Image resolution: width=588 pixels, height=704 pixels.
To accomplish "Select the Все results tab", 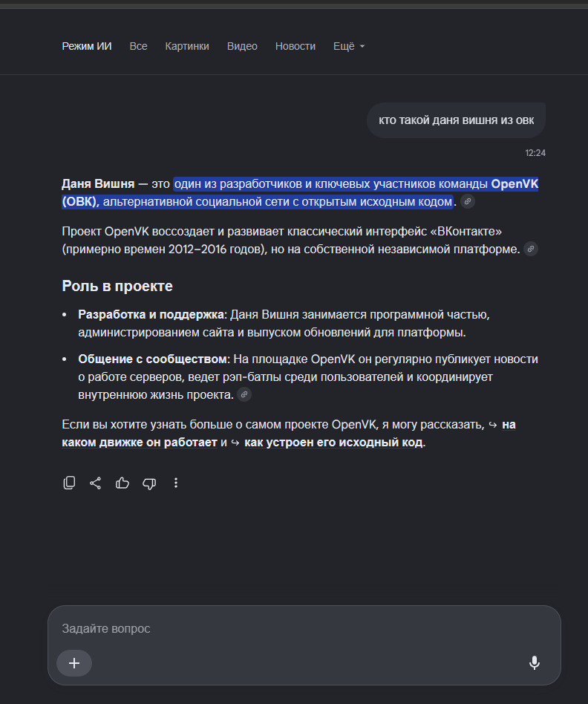I will [138, 46].
